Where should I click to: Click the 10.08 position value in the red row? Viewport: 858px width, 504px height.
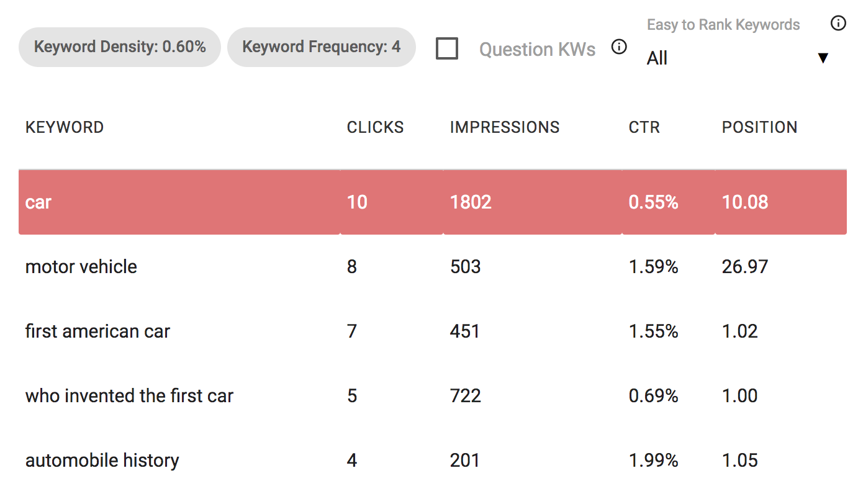pyautogui.click(x=744, y=202)
